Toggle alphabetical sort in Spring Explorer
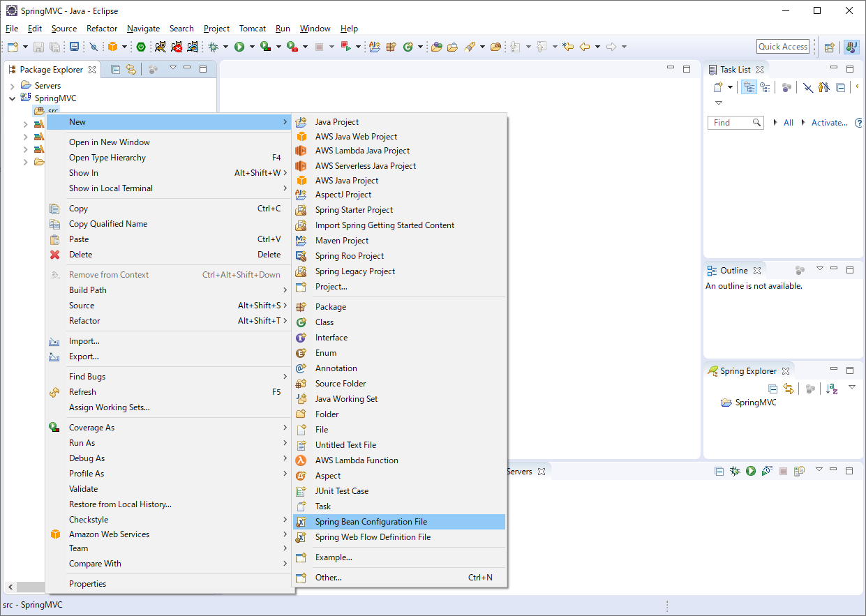 point(832,389)
